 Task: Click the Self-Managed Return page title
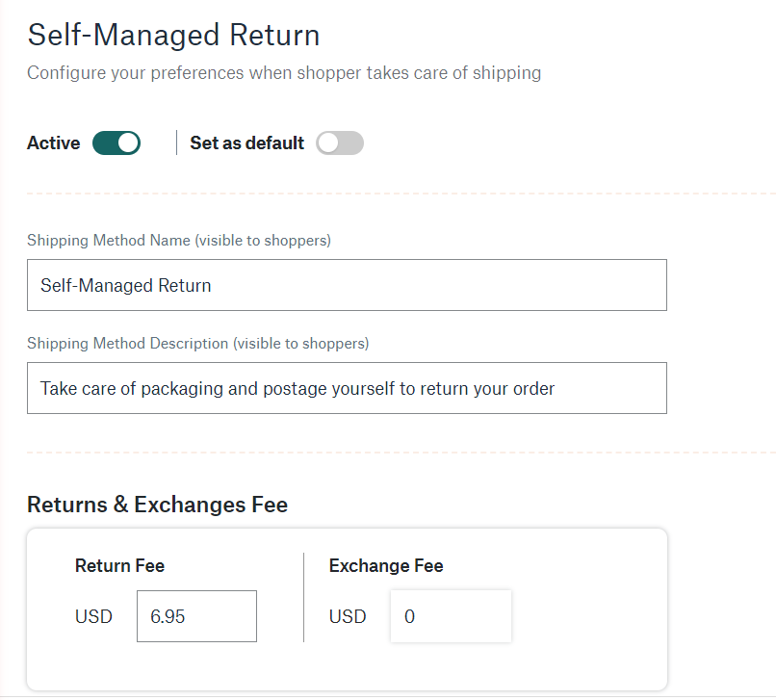[173, 35]
